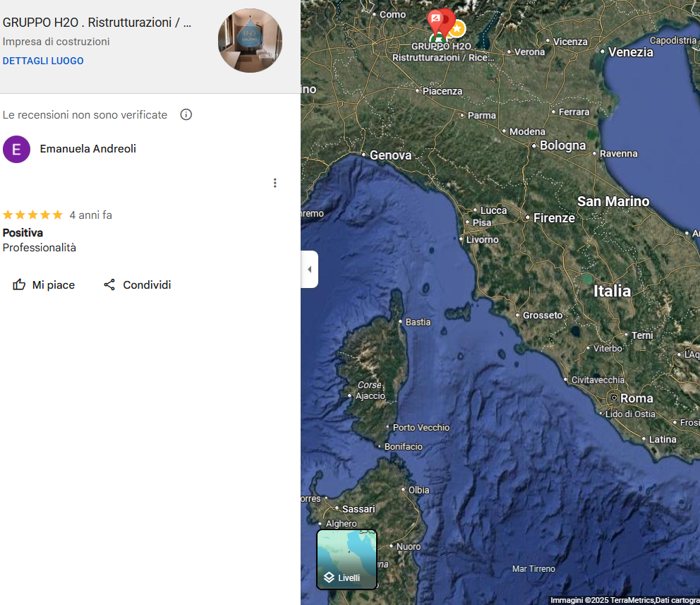Select the Parma city label

pos(482,115)
